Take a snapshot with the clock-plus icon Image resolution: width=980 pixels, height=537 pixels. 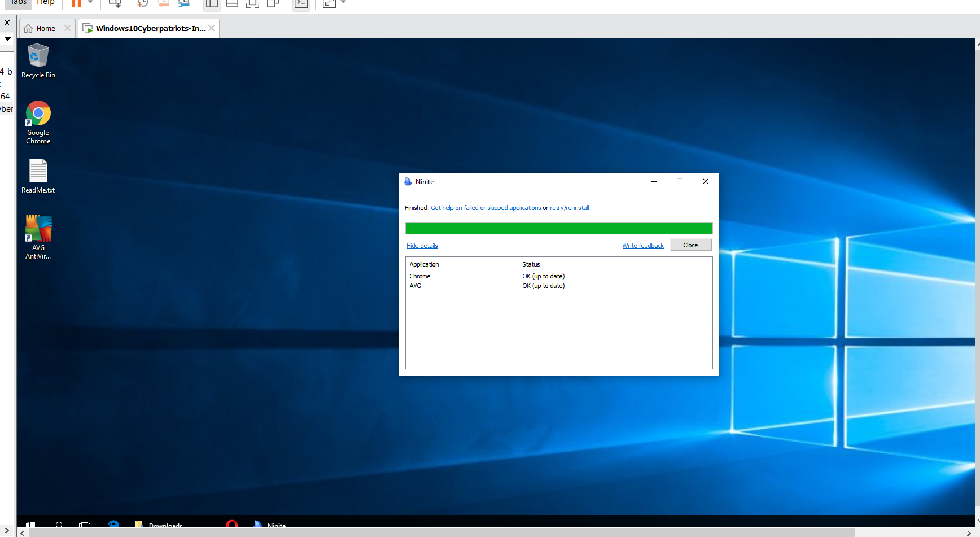click(142, 3)
